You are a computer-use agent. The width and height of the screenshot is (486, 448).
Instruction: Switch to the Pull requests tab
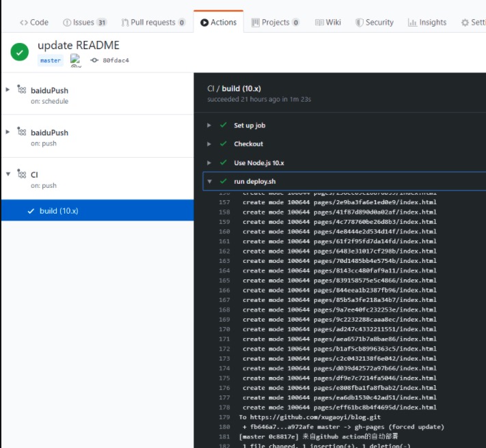[153, 23]
